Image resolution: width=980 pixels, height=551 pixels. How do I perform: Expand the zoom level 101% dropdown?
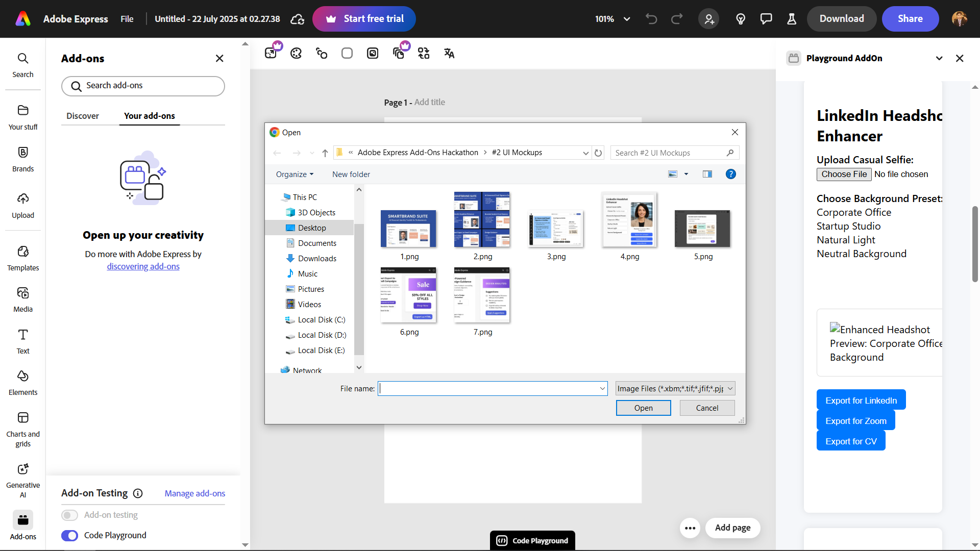click(627, 19)
